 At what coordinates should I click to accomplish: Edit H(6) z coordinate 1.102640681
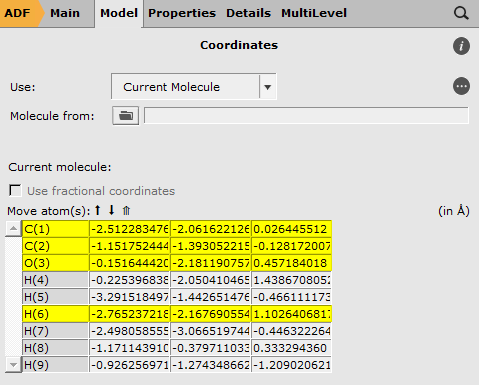[291, 314]
